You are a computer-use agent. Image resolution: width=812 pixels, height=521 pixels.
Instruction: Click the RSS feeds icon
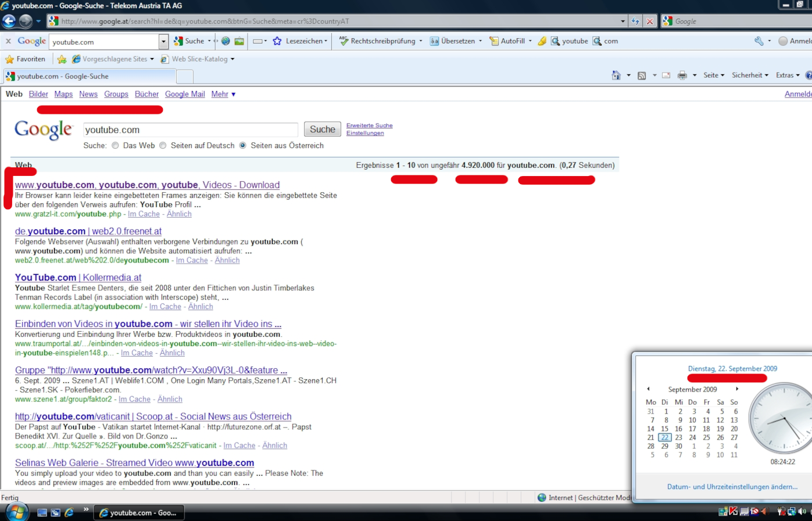click(642, 76)
